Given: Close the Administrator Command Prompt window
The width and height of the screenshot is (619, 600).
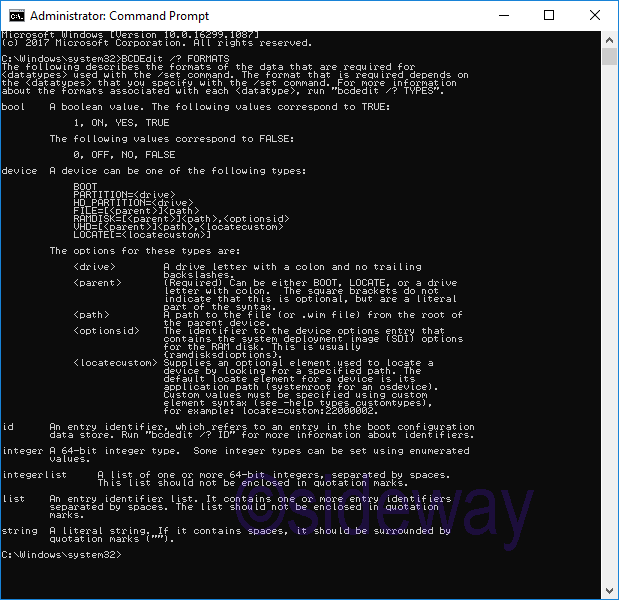Looking at the screenshot, I should pos(594,16).
